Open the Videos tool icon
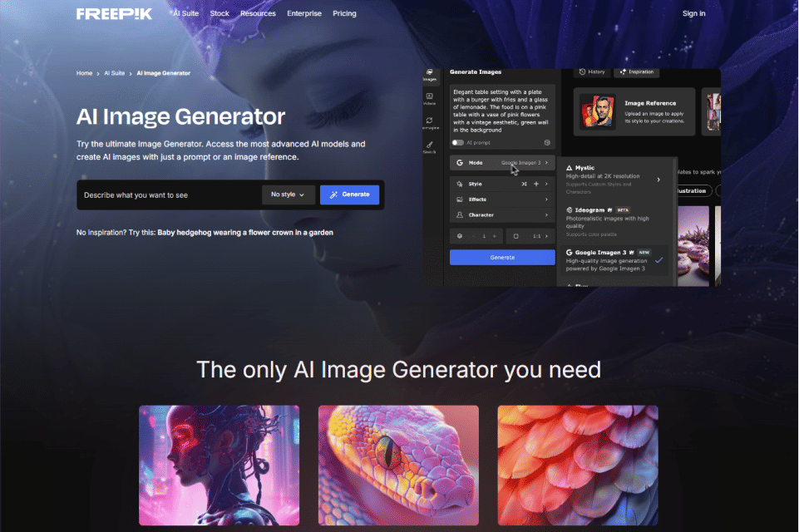 430,100
